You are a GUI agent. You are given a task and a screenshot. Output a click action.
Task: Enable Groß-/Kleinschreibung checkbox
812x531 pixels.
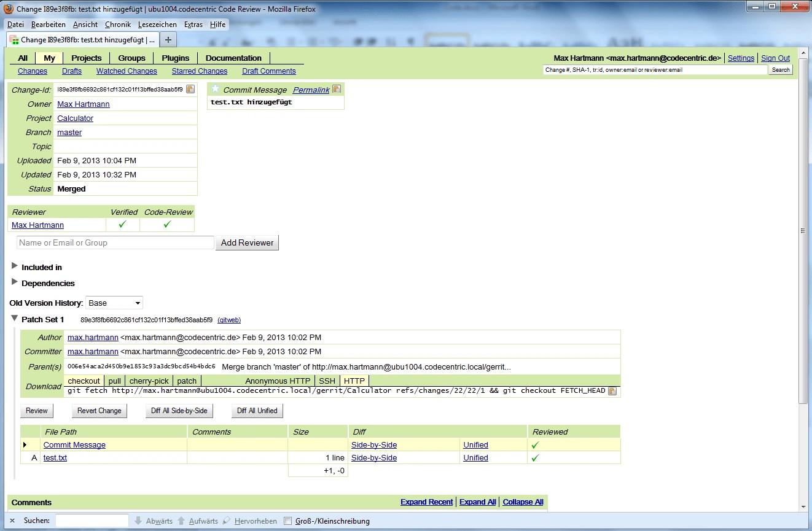[287, 521]
